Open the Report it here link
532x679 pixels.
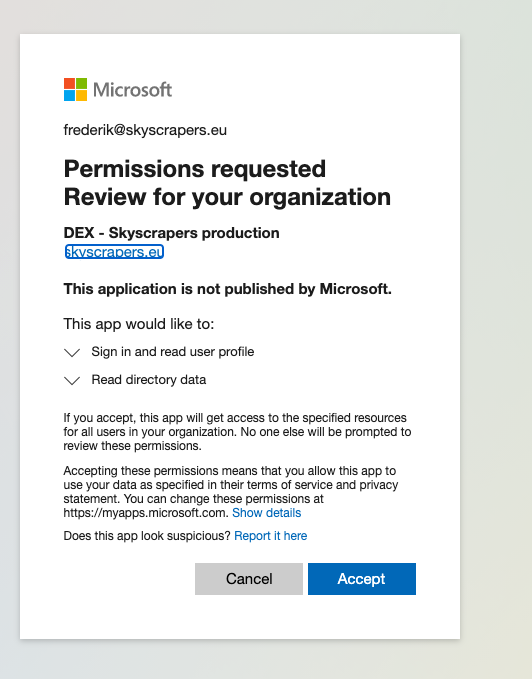[x=271, y=536]
